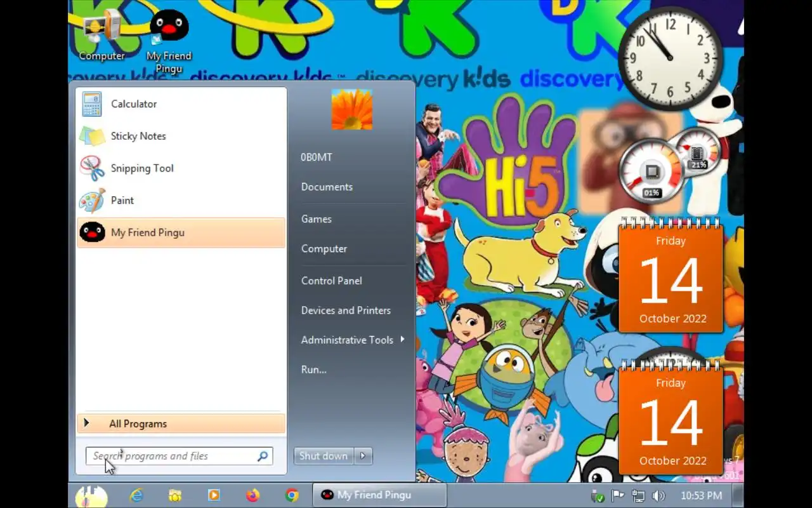The height and width of the screenshot is (508, 812).
Task: Click the search magnifier icon
Action: coord(263,456)
